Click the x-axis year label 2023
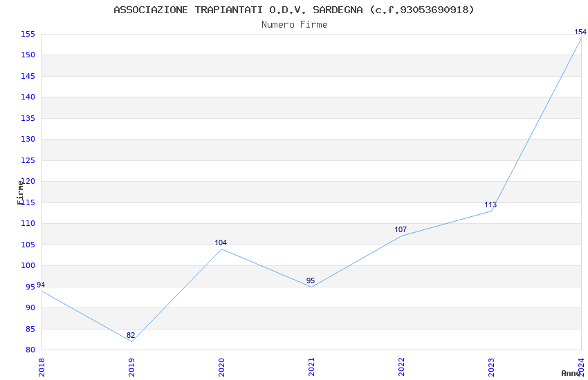The width and height of the screenshot is (588, 380). (x=492, y=368)
